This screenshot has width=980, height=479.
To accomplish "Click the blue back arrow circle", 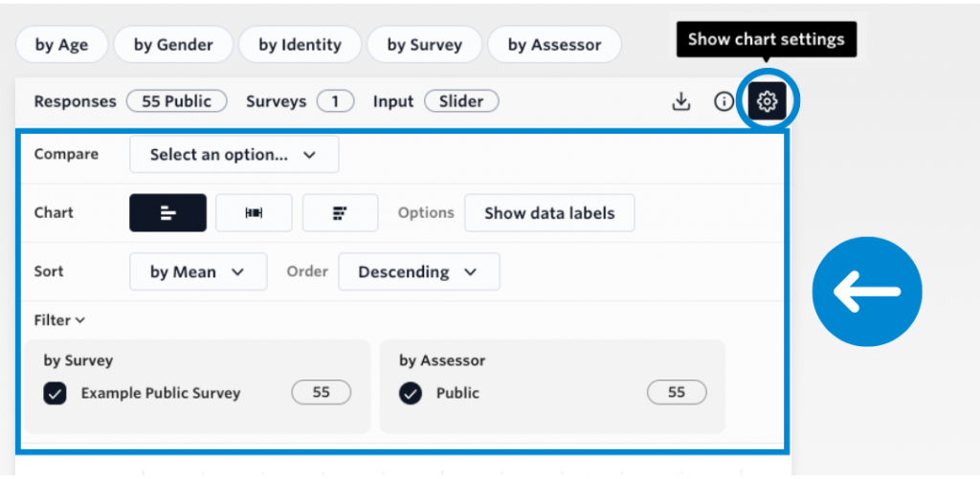I will pyautogui.click(x=867, y=292).
